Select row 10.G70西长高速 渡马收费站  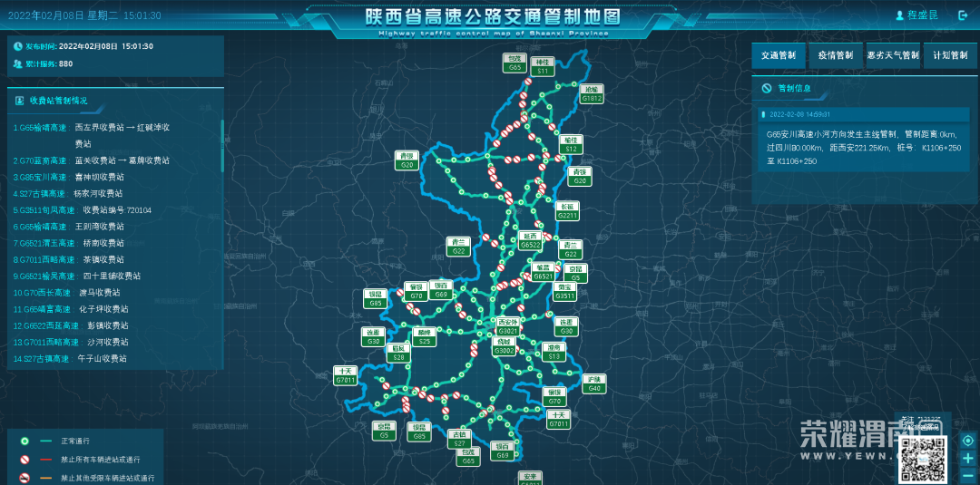click(67, 292)
